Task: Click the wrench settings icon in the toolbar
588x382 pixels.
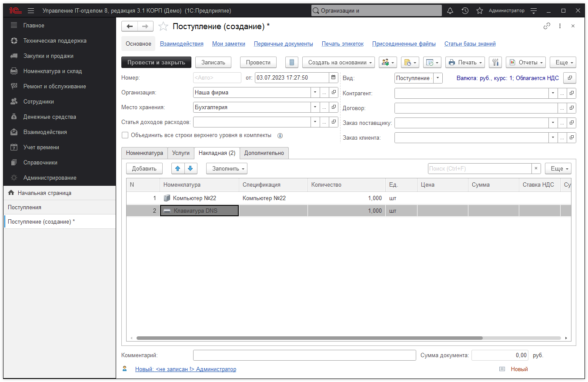Action: click(x=495, y=62)
